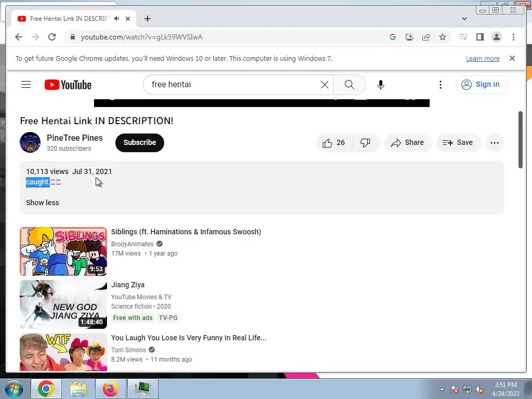Screen dimensions: 532x399
Task: Open YouTube settings three-dot menu
Action: [x=441, y=85]
